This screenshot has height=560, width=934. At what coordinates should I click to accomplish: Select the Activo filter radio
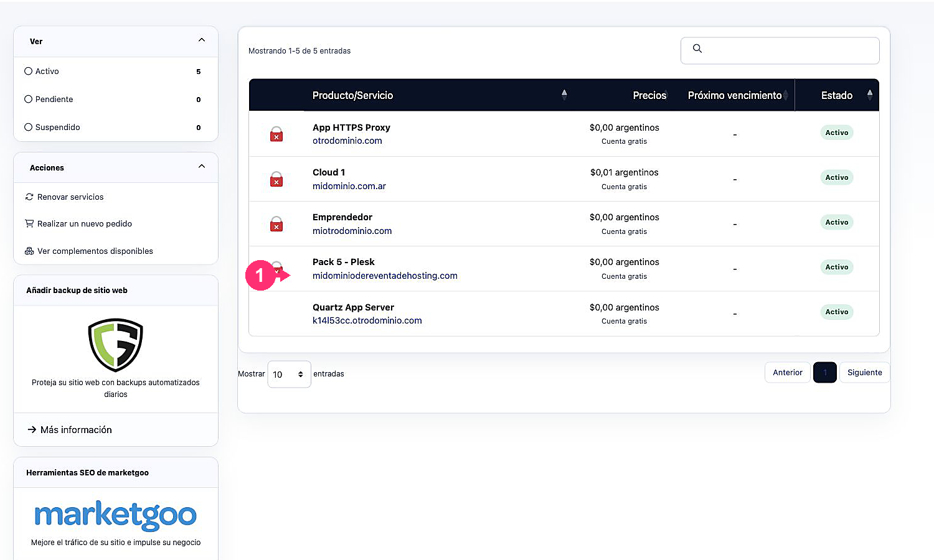point(28,71)
